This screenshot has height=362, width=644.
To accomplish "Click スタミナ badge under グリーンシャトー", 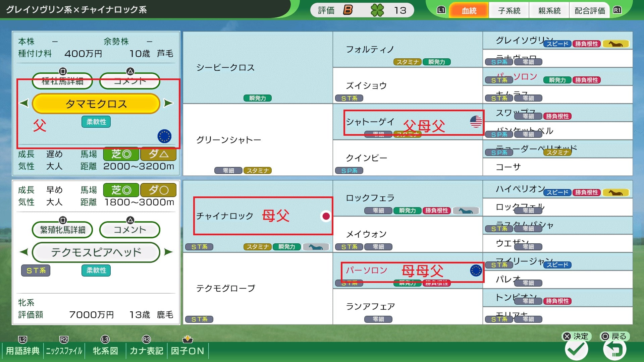I will coord(258,171).
